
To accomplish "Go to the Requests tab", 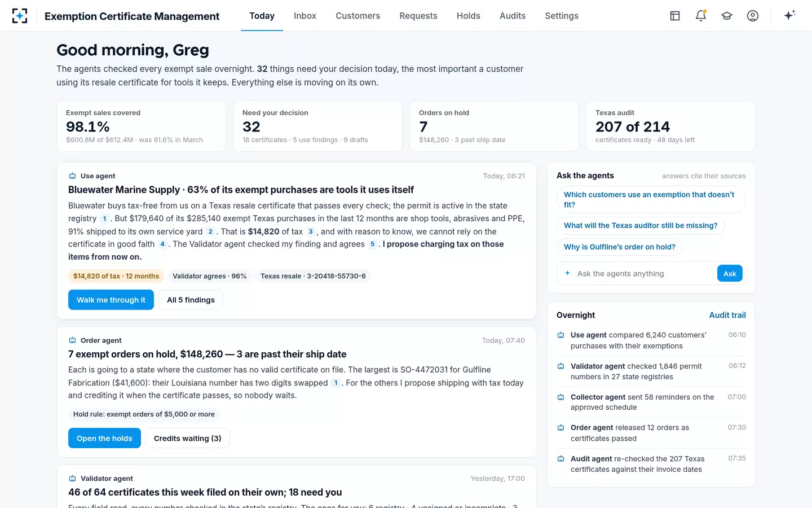I will pos(418,16).
